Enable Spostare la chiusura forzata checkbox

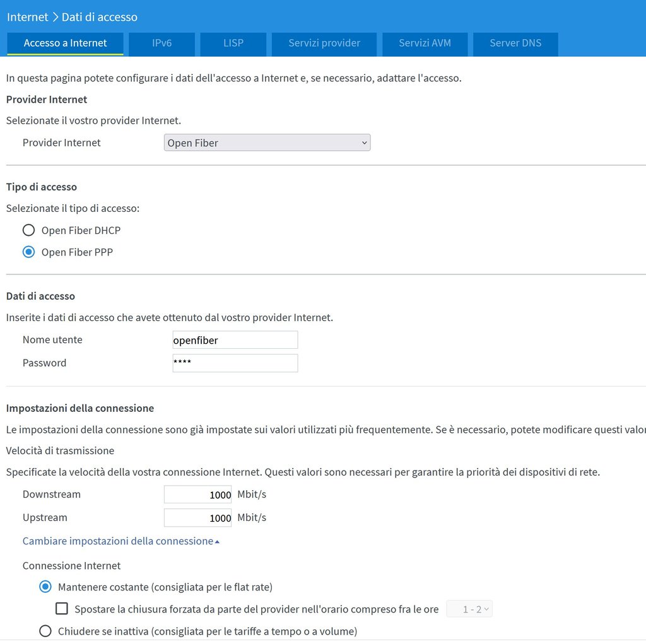click(x=62, y=609)
